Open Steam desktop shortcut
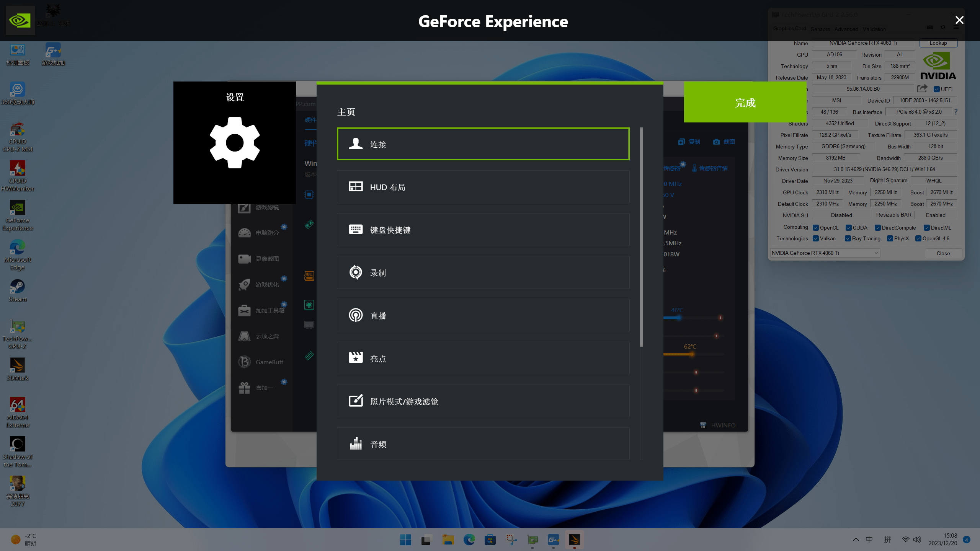Screen dimensions: 980x551 point(18,291)
